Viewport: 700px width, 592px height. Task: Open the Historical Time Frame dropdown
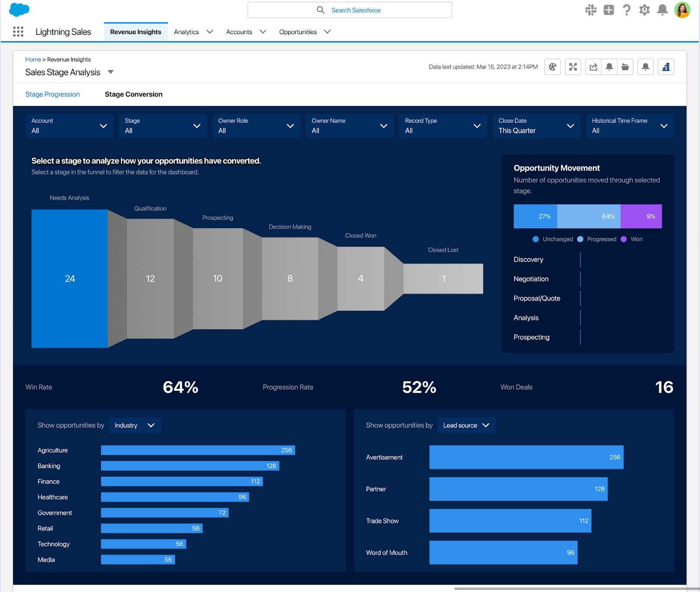(x=630, y=126)
